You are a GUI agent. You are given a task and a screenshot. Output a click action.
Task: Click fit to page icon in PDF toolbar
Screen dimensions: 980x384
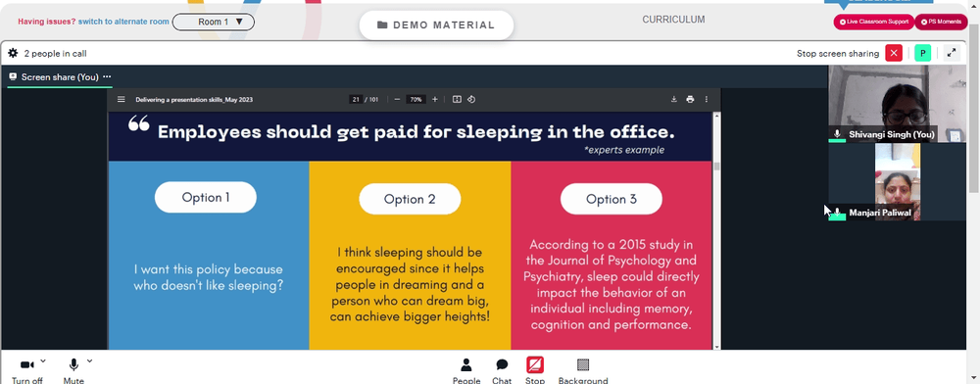pos(457,99)
